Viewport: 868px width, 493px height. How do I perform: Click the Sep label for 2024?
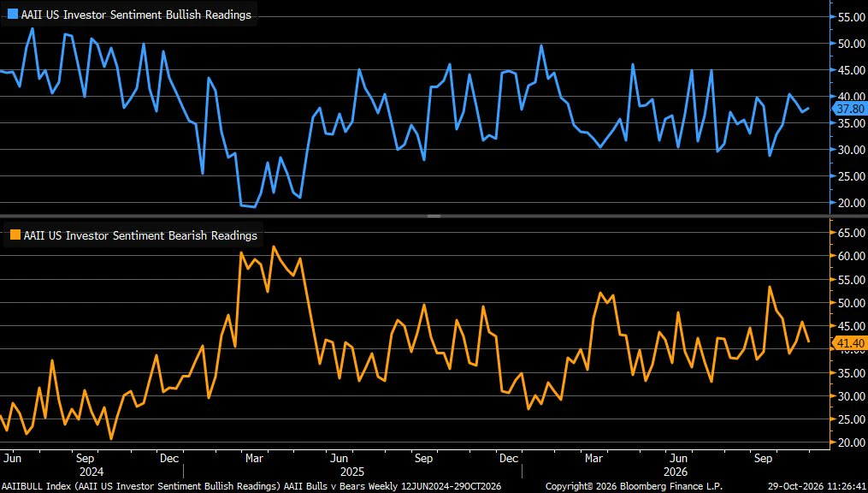coord(85,459)
